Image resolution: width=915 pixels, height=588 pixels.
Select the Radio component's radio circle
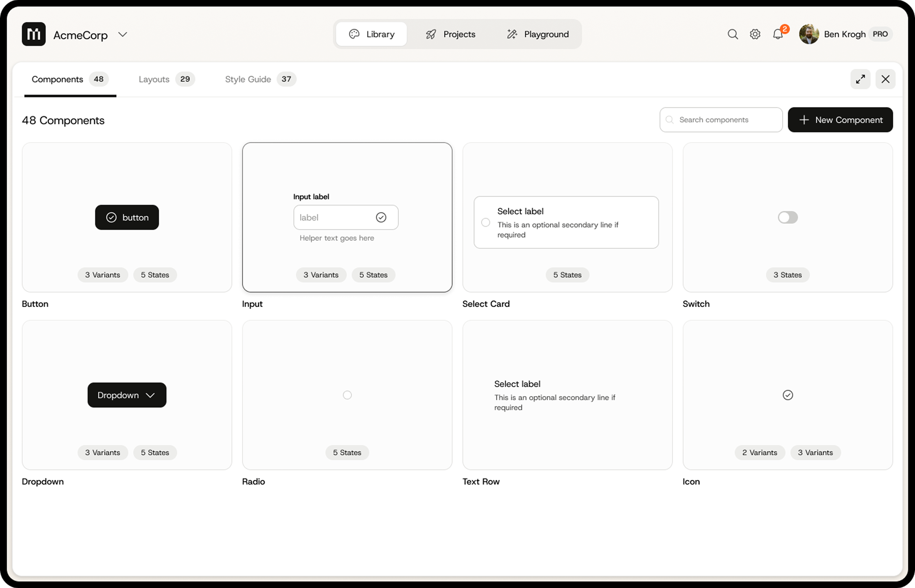347,395
